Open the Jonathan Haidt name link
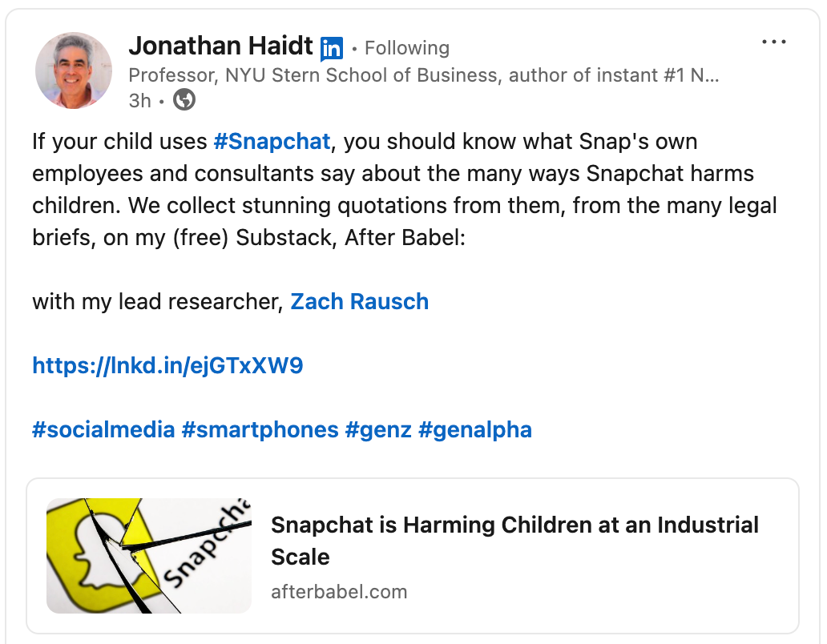This screenshot has height=644, width=827. pyautogui.click(x=221, y=46)
